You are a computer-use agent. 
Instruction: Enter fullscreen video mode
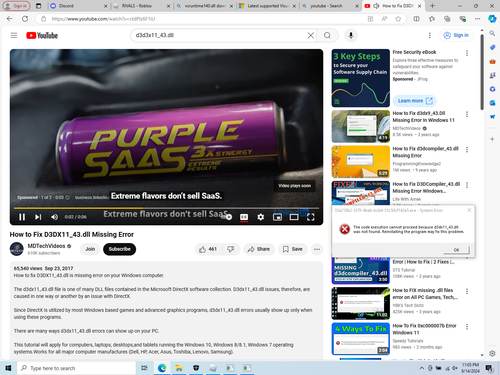[311, 217]
